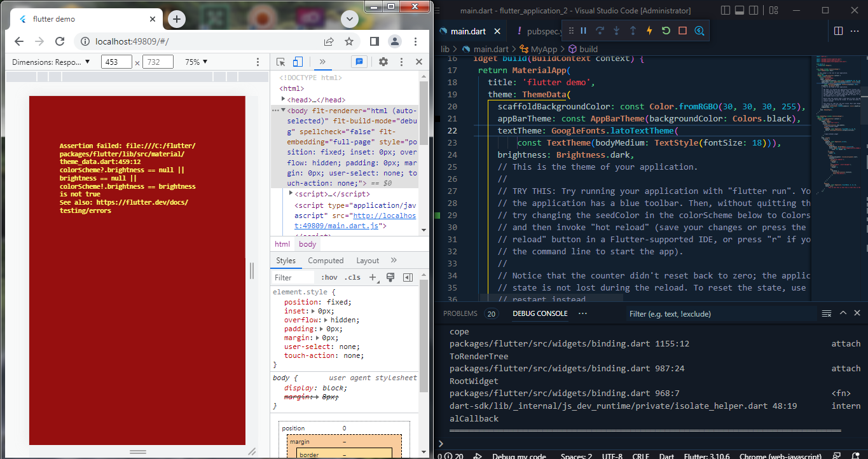Open the Chrome profile avatar

pyautogui.click(x=395, y=41)
